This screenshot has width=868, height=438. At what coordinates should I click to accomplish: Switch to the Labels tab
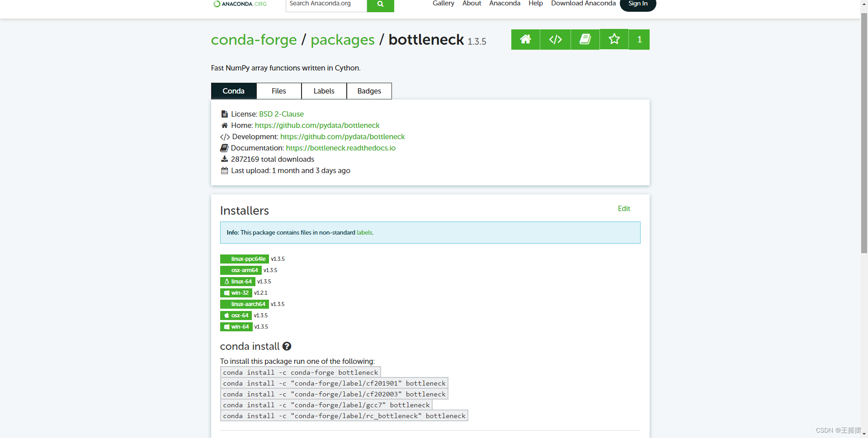coord(324,91)
